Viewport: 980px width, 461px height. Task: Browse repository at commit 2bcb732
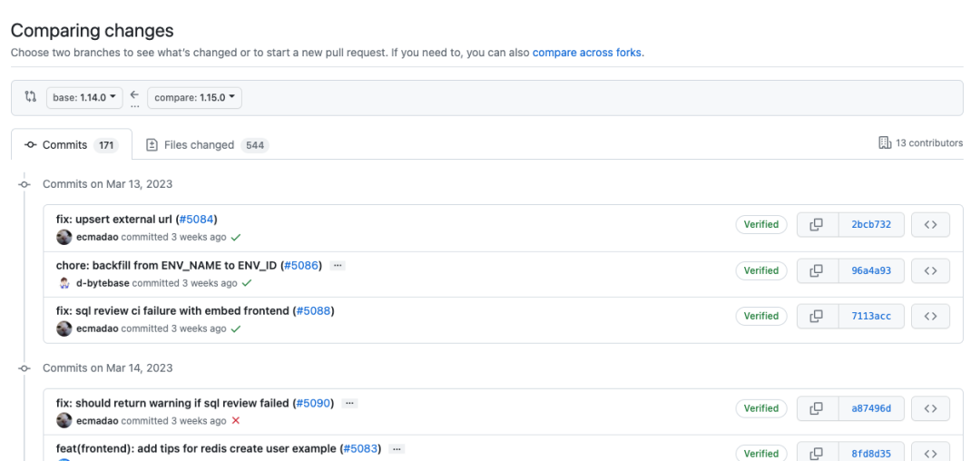930,225
